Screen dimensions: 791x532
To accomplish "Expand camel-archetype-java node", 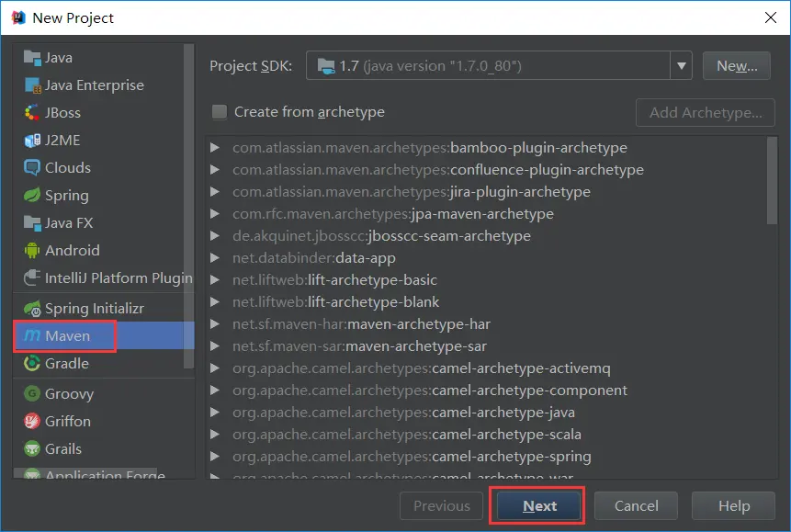I will (215, 413).
